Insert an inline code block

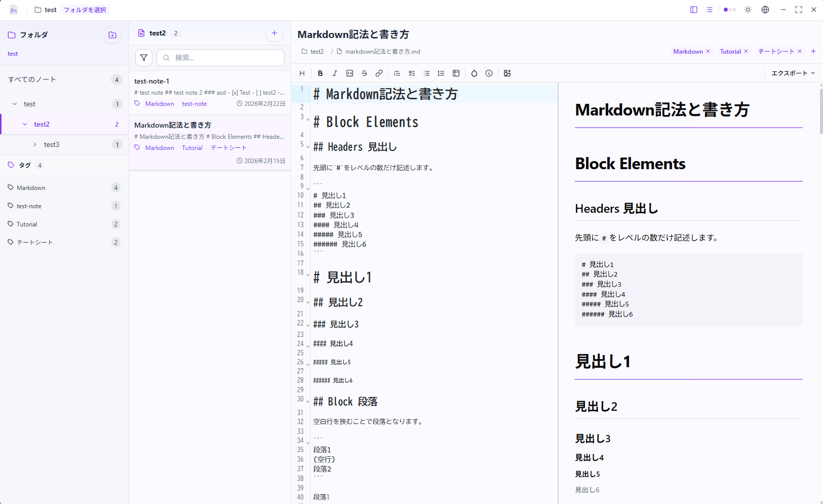pyautogui.click(x=349, y=73)
